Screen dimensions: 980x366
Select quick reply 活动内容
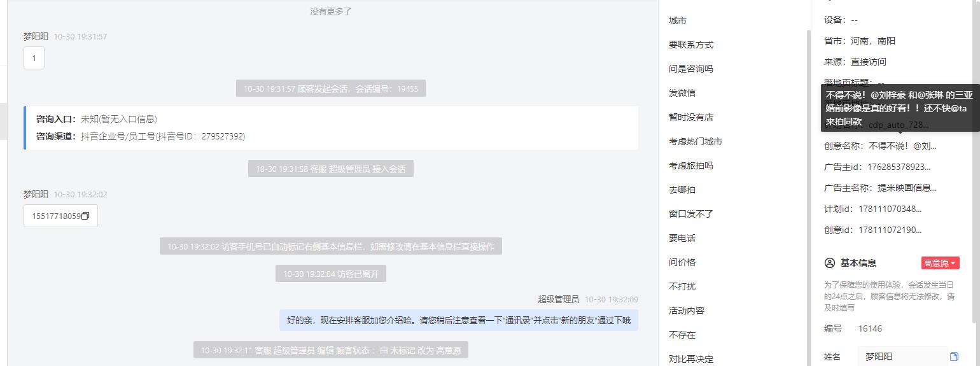click(x=687, y=311)
